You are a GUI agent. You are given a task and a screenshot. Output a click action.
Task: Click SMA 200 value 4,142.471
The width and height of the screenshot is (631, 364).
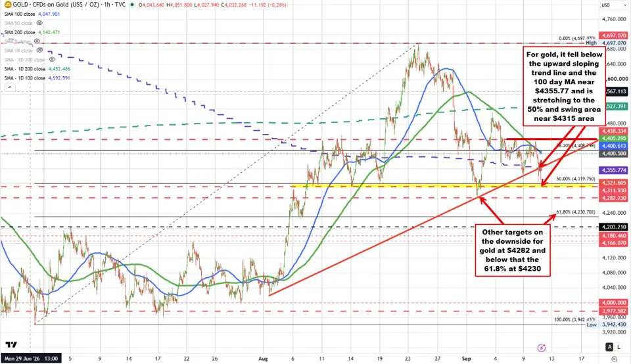click(x=49, y=32)
